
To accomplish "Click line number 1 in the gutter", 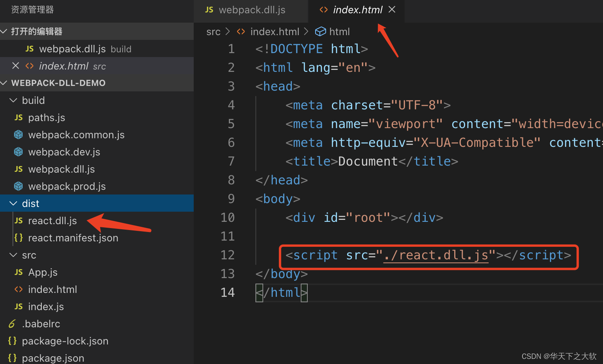I will coord(231,49).
